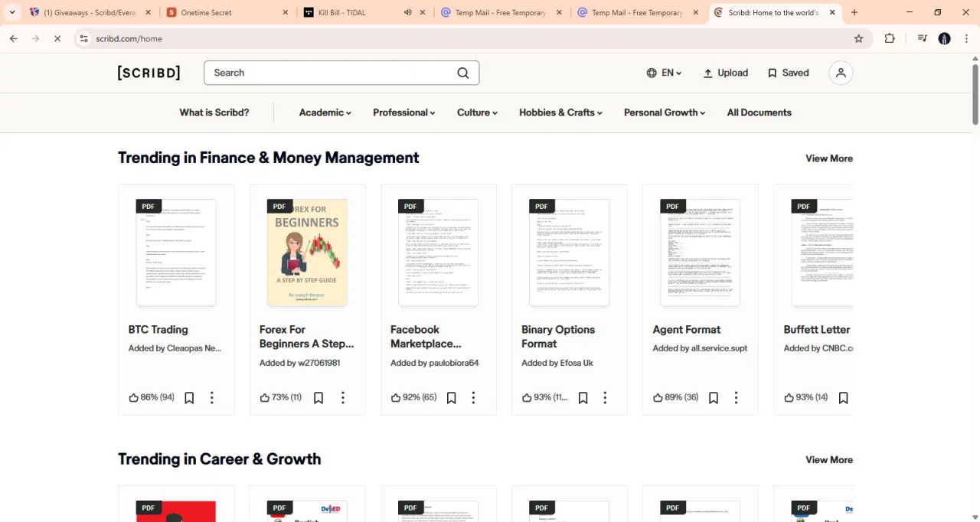Open What is Scribd? link
The width and height of the screenshot is (980, 522).
[x=214, y=113]
